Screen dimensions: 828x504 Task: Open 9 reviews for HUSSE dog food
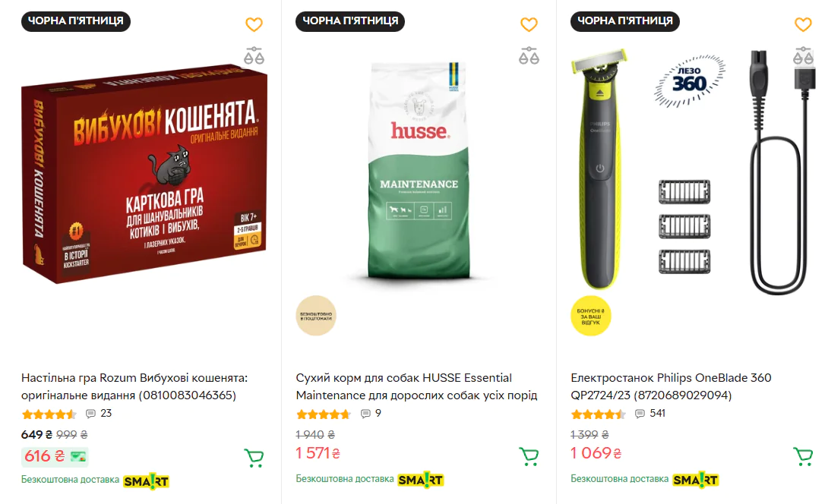(x=371, y=413)
